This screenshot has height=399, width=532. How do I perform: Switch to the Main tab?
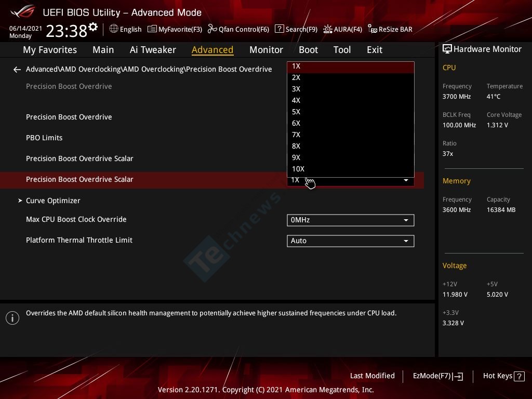coord(103,50)
